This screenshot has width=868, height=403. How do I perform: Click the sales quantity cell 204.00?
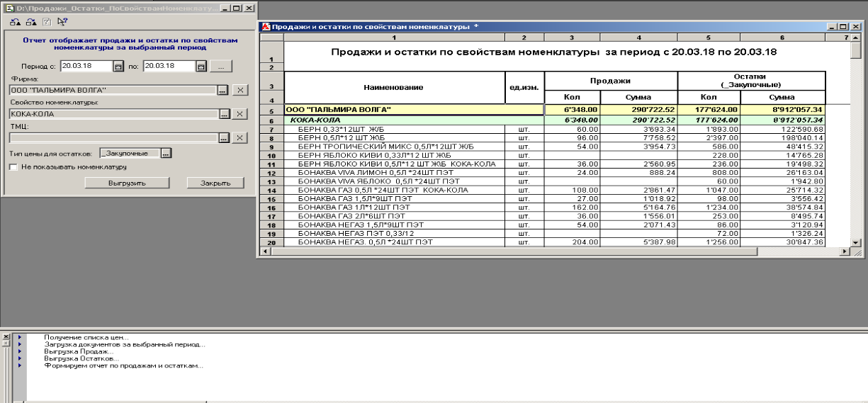pos(571,242)
